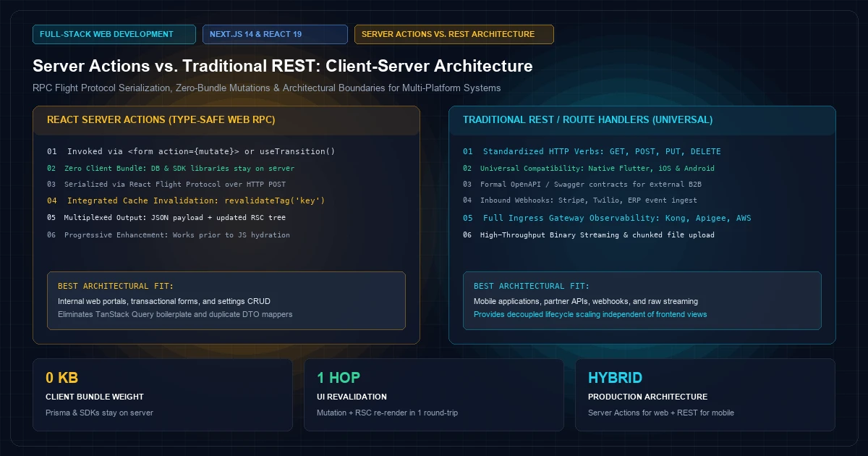The image size is (868, 456).
Task: Click the Mutation + RSC re-render text
Action: (387, 413)
